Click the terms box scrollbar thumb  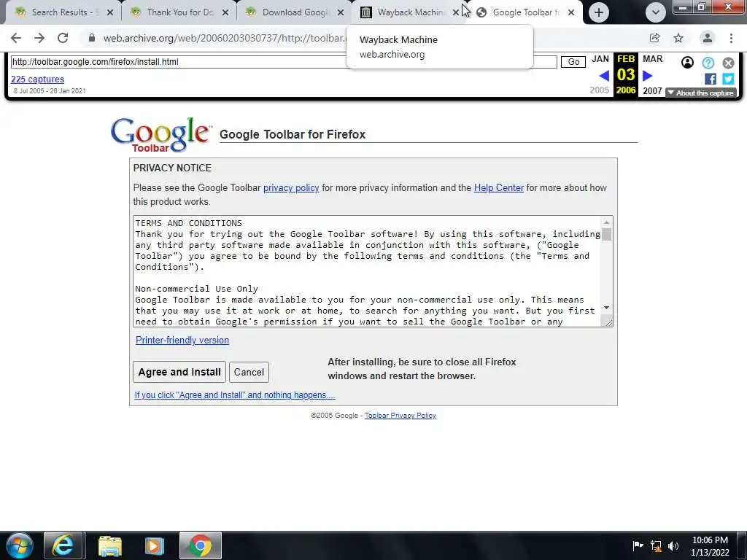tap(606, 235)
